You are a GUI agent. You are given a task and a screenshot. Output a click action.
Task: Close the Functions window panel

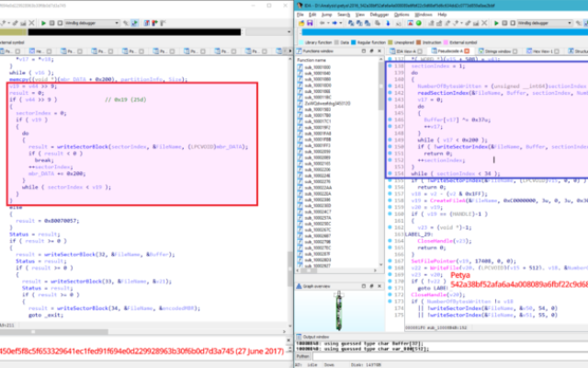(379, 52)
